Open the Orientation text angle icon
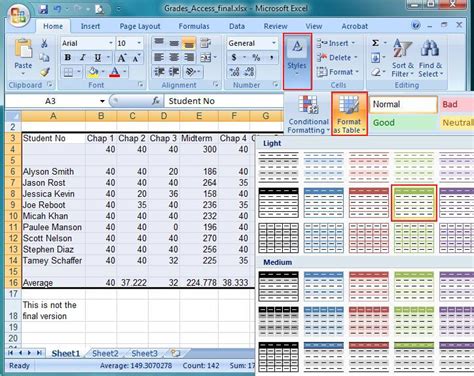The width and height of the screenshot is (474, 376). tap(190, 72)
